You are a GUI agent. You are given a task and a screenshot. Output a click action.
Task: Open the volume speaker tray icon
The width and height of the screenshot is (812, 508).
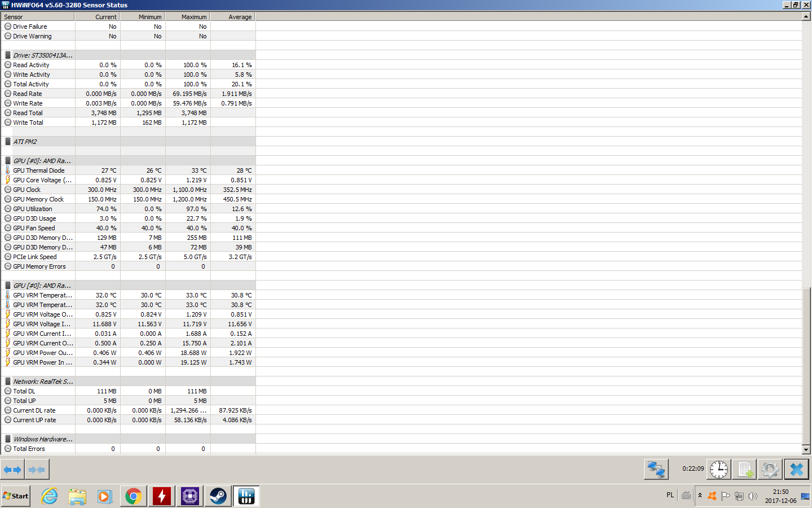[x=752, y=496]
